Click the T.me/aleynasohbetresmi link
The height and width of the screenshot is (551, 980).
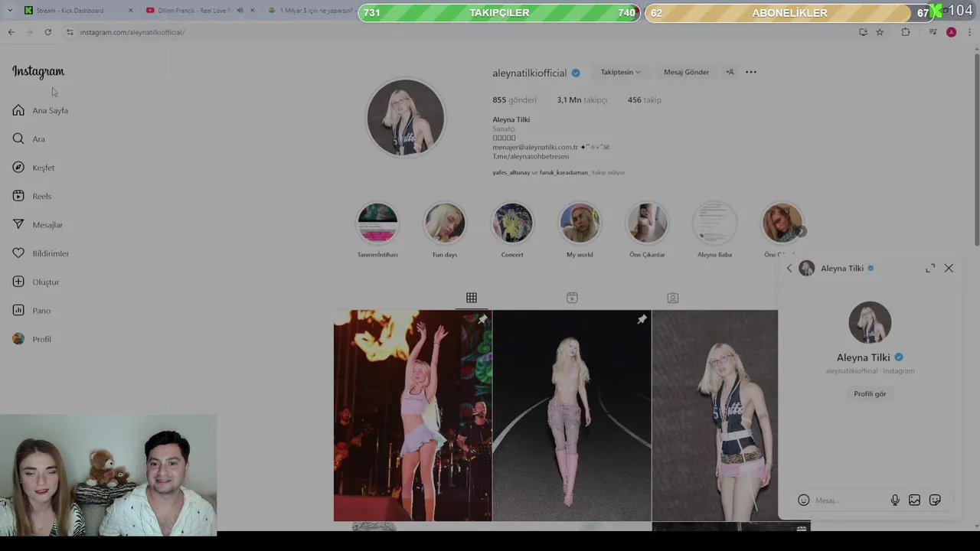click(x=531, y=156)
